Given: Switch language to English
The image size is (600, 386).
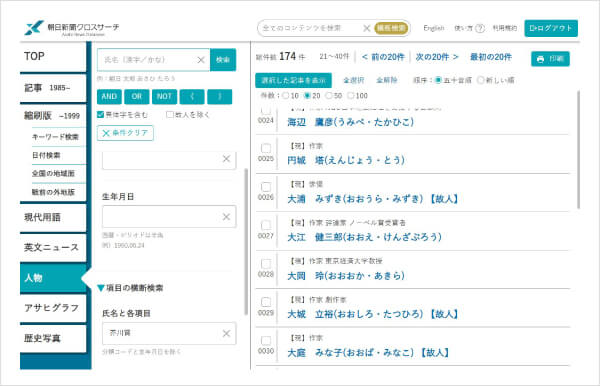Looking at the screenshot, I should [x=434, y=28].
